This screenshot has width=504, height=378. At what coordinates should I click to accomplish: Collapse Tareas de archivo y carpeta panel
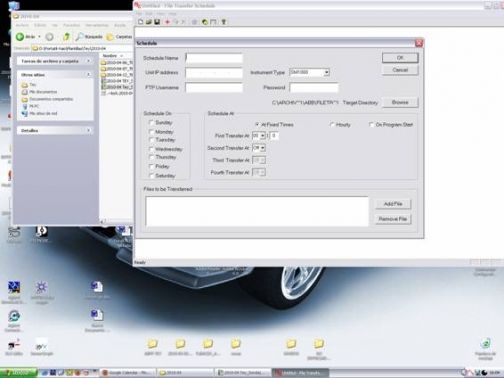89,61
